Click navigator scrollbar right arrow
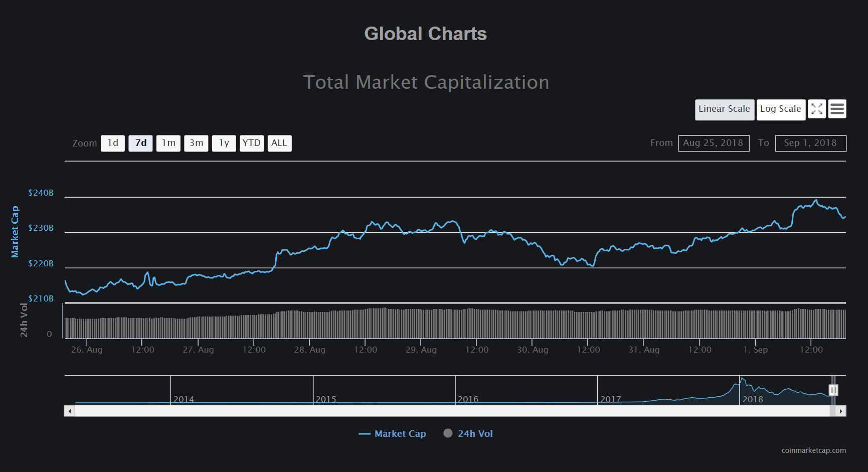 (x=841, y=411)
